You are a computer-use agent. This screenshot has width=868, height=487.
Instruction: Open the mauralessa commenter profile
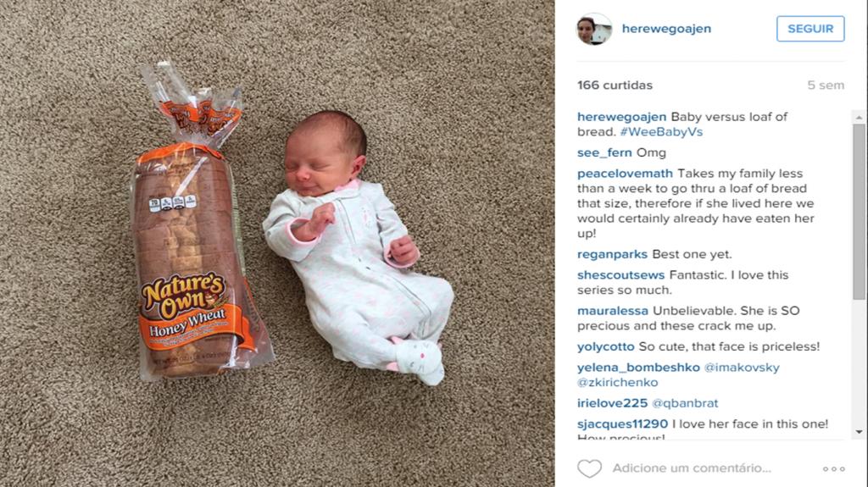pyautogui.click(x=613, y=311)
